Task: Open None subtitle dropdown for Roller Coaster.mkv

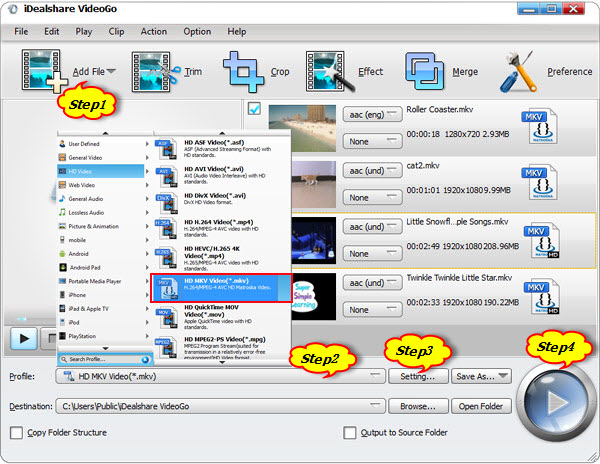Action: [372, 142]
